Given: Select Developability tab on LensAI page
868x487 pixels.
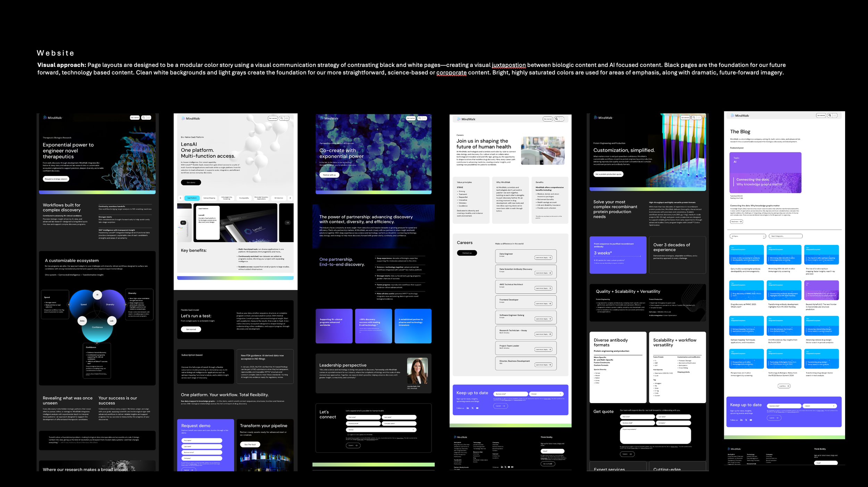Looking at the screenshot, I should coord(244,198).
